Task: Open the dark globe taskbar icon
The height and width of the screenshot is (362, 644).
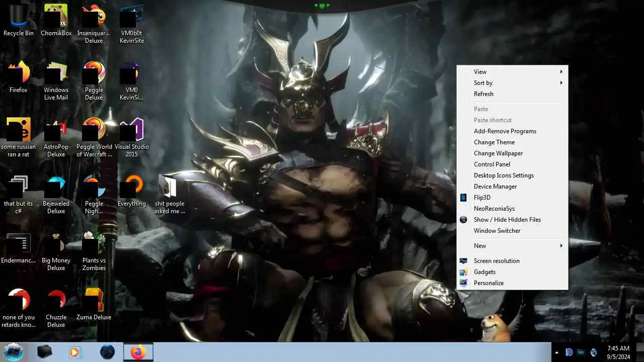Action: click(x=107, y=352)
